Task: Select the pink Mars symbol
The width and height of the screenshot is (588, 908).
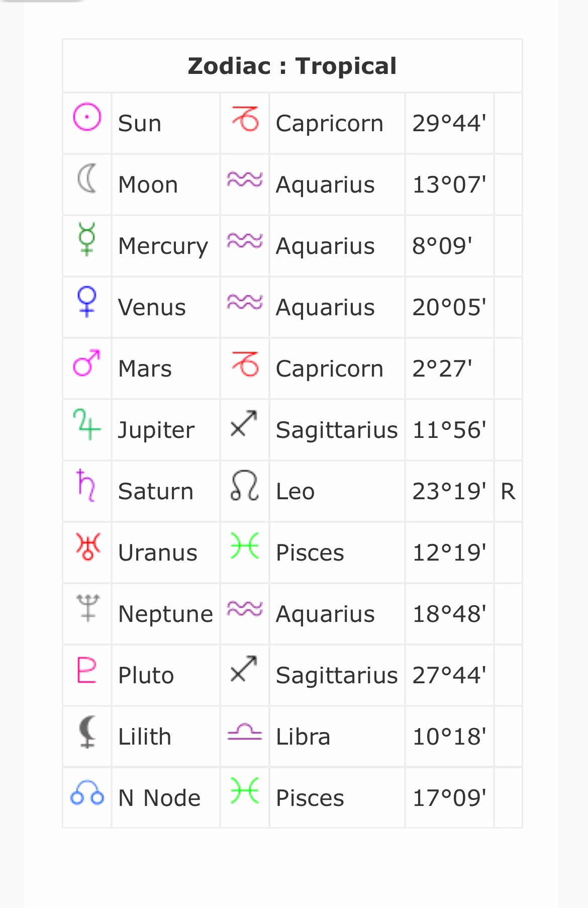Action: pyautogui.click(x=86, y=362)
